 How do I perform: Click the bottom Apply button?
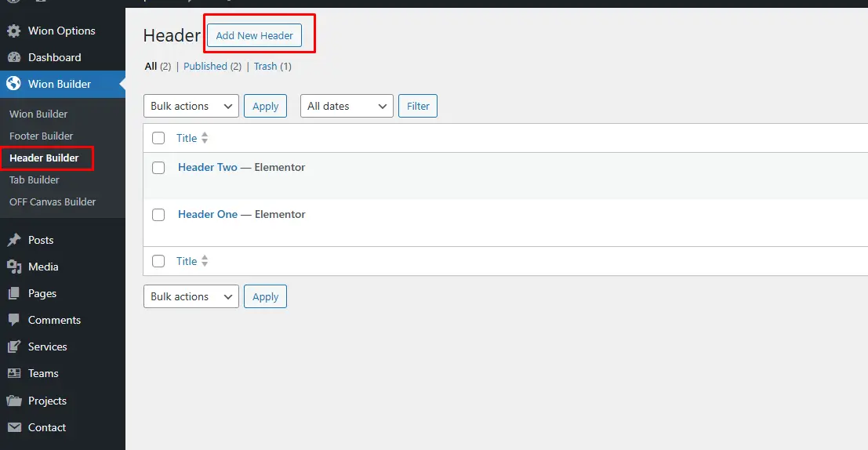tap(265, 296)
